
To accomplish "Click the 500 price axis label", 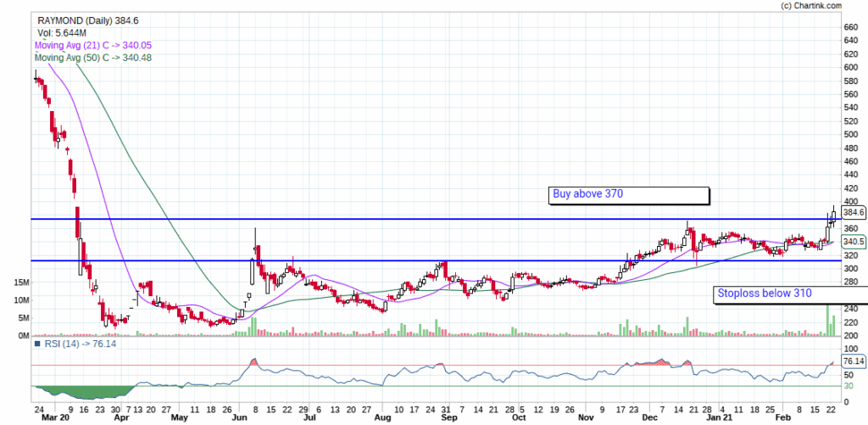I will click(849, 135).
